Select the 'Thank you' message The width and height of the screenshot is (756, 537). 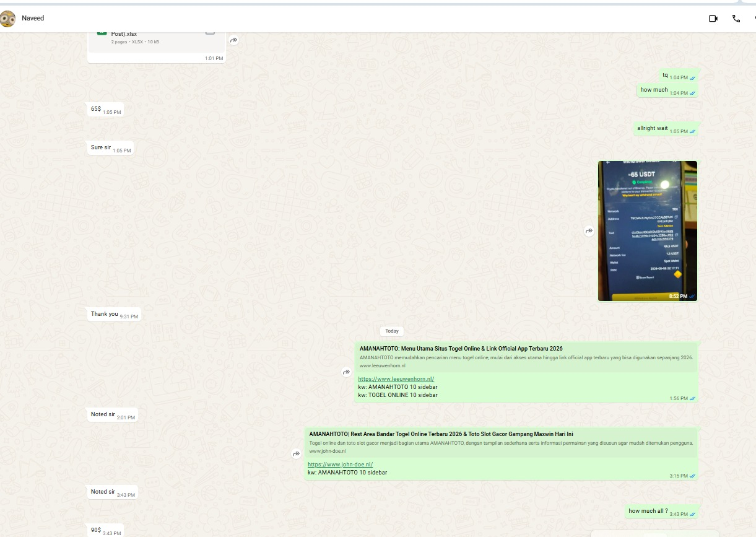tap(114, 315)
